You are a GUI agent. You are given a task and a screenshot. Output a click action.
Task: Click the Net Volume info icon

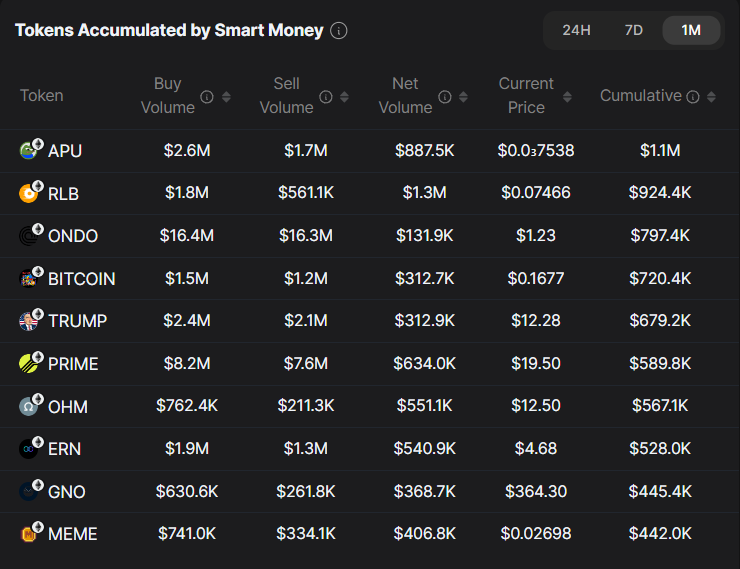click(x=445, y=97)
